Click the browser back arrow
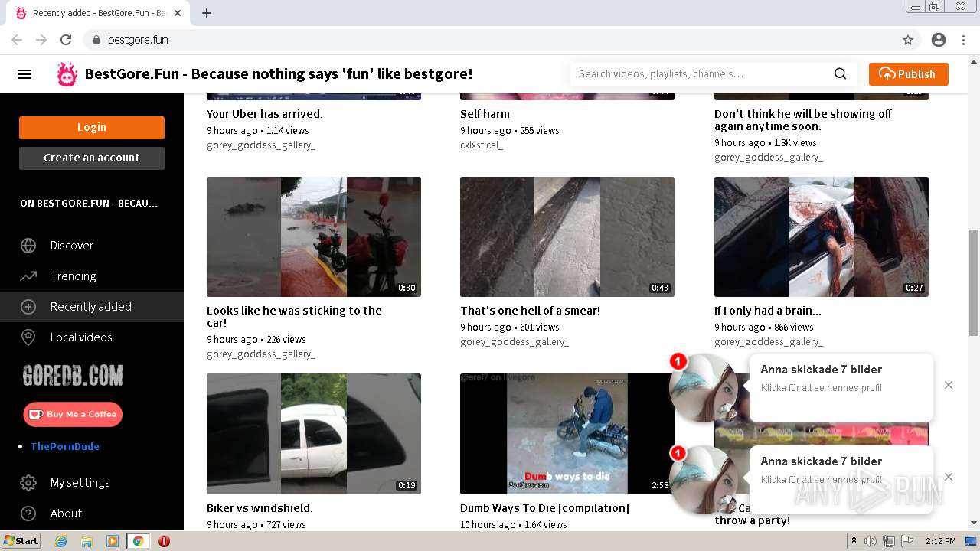This screenshot has height=551, width=980. tap(17, 40)
